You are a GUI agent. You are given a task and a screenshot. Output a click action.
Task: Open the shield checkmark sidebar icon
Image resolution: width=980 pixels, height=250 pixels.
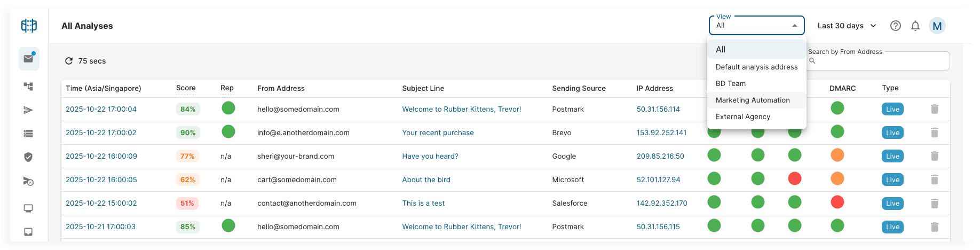tap(29, 157)
